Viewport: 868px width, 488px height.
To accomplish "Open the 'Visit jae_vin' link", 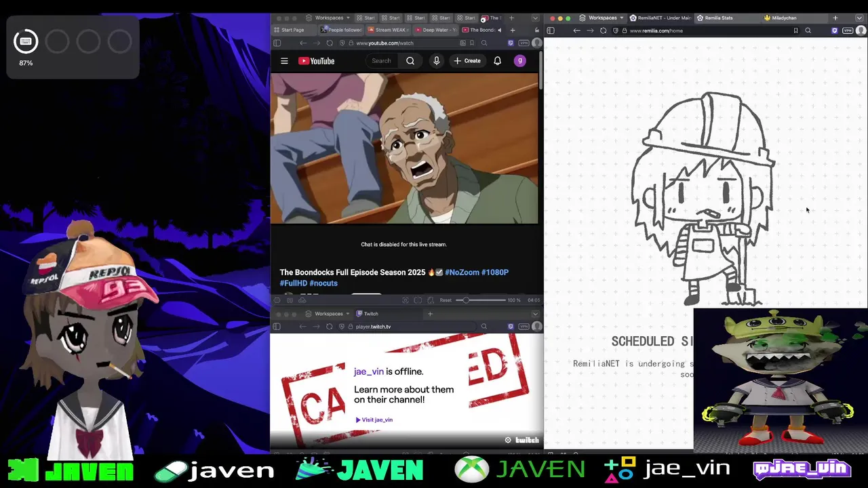I will tap(374, 420).
